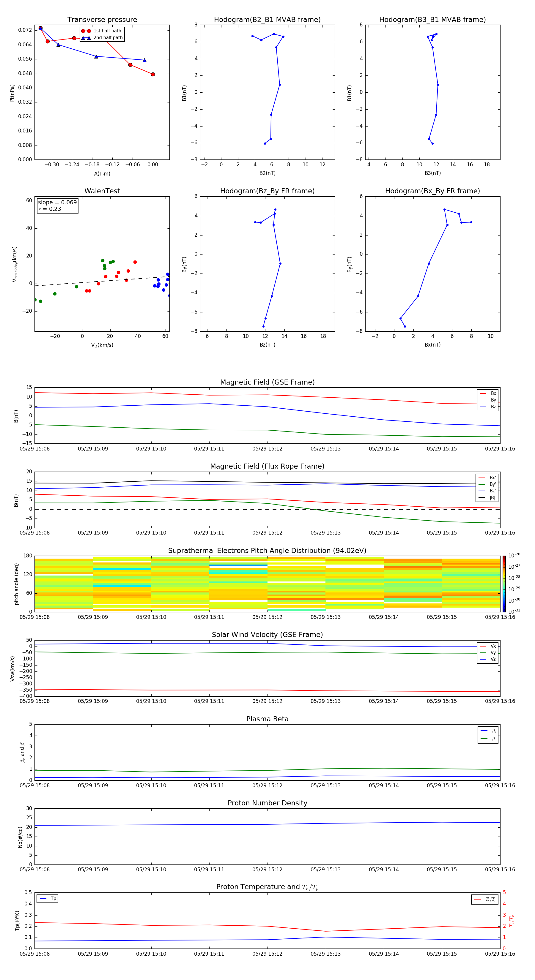Select Vz legend entry in Solar Wind panel
The height and width of the screenshot is (980, 535).
coord(488,659)
